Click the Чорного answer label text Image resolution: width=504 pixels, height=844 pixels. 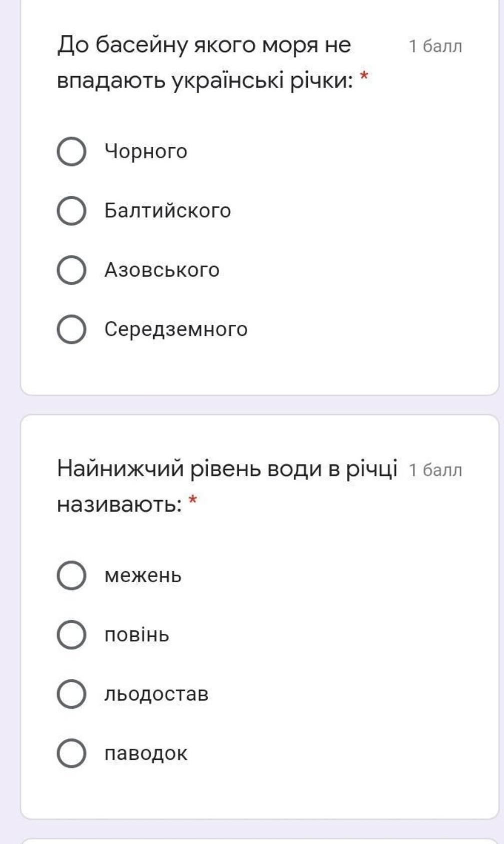(x=146, y=151)
